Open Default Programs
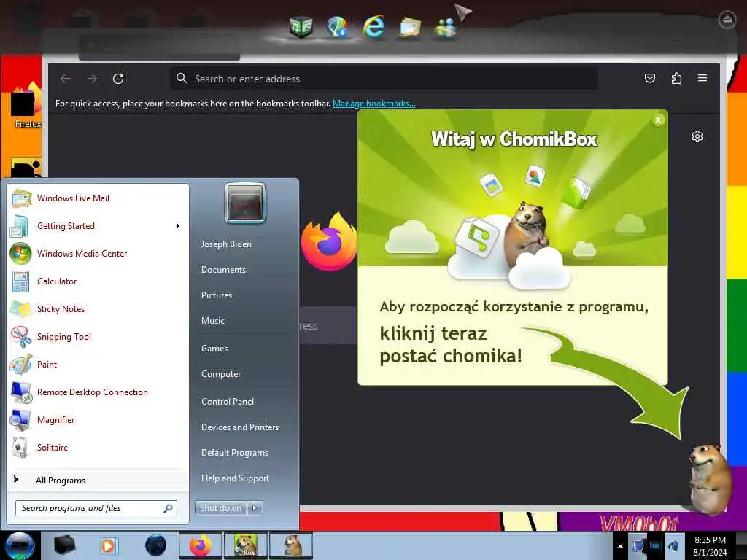This screenshot has height=560, width=747. [x=234, y=453]
